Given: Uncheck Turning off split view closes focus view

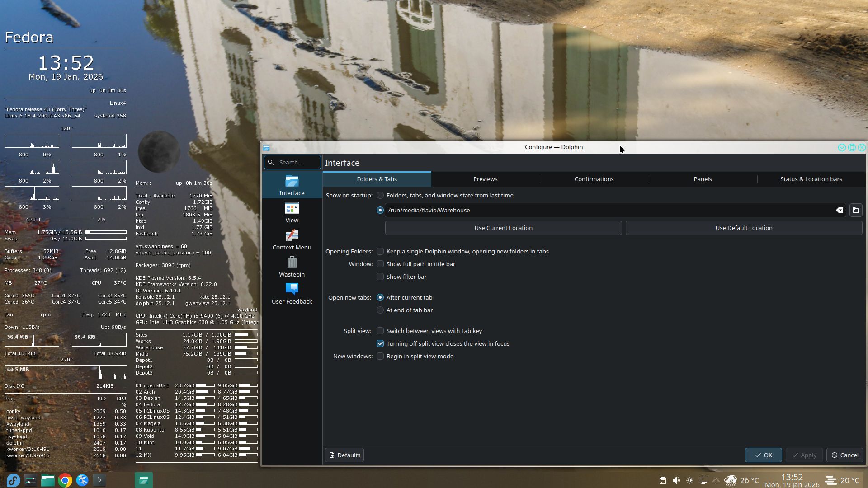Looking at the screenshot, I should click(x=380, y=343).
